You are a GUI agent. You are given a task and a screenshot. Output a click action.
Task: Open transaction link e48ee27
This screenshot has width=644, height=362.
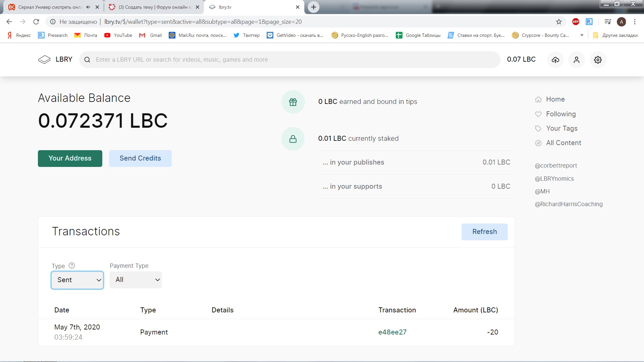pos(392,332)
